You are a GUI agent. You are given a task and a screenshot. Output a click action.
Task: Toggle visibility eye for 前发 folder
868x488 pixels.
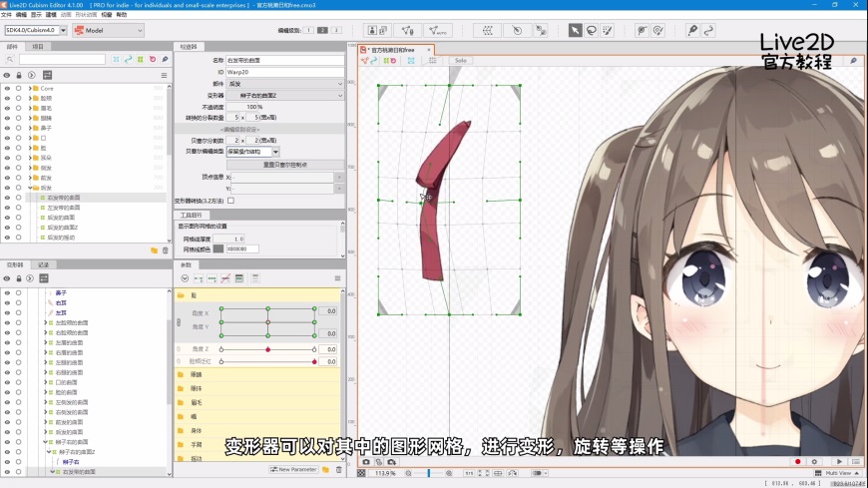[7, 178]
